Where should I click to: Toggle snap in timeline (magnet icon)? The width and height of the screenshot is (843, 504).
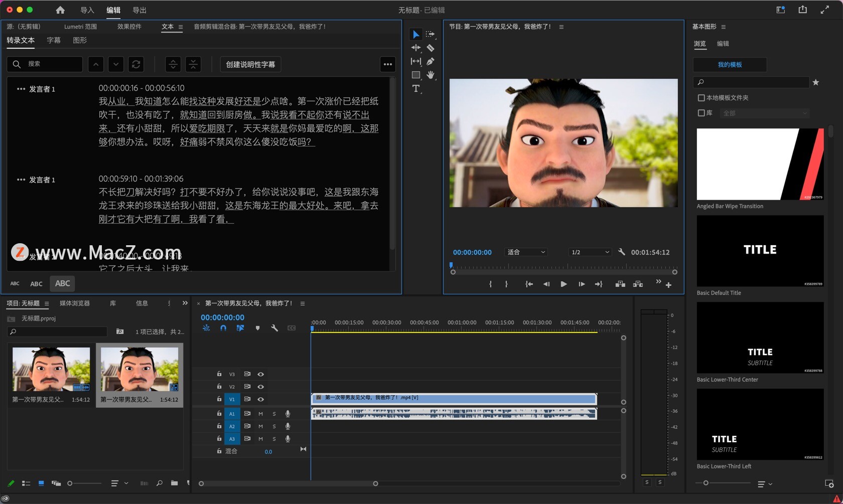click(223, 328)
